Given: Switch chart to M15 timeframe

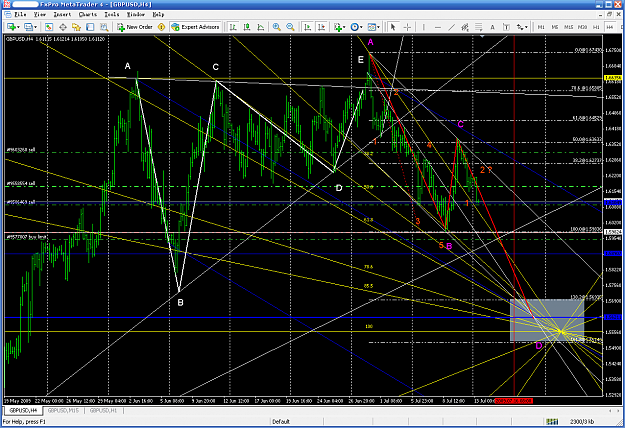Looking at the screenshot, I should 568,27.
